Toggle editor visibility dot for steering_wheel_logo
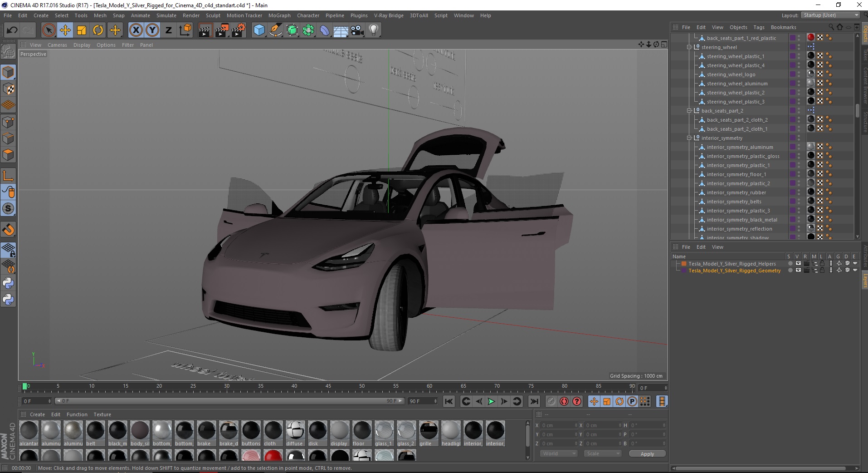This screenshot has width=868, height=473. tap(799, 73)
